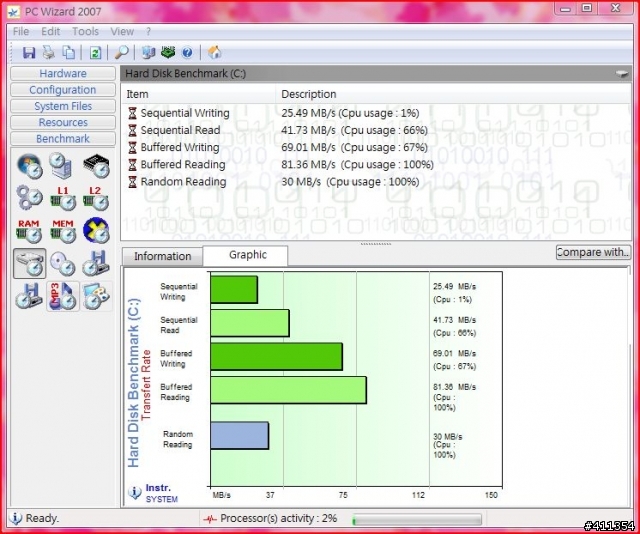
Task: Open the File menu
Action: pyautogui.click(x=21, y=31)
